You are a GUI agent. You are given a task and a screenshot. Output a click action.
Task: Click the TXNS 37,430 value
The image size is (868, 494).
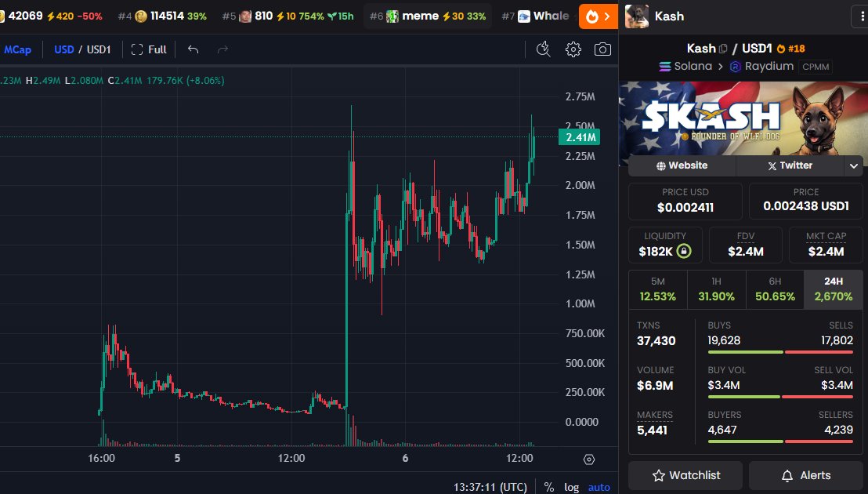pos(656,340)
